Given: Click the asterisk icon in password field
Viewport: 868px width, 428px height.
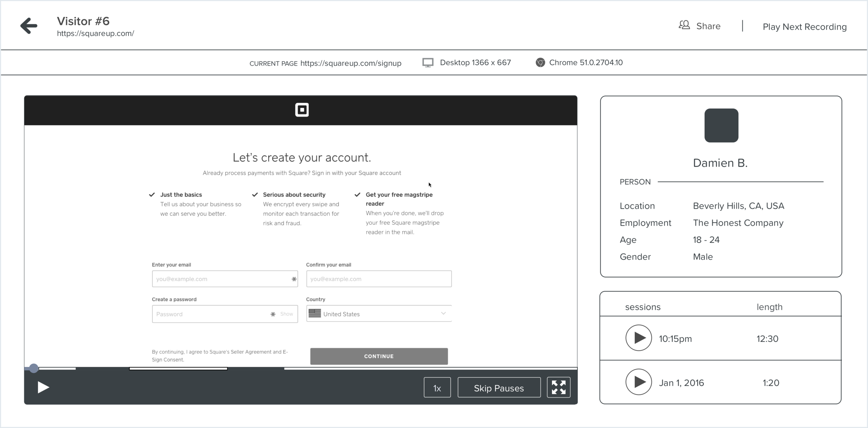Looking at the screenshot, I should click(x=273, y=314).
